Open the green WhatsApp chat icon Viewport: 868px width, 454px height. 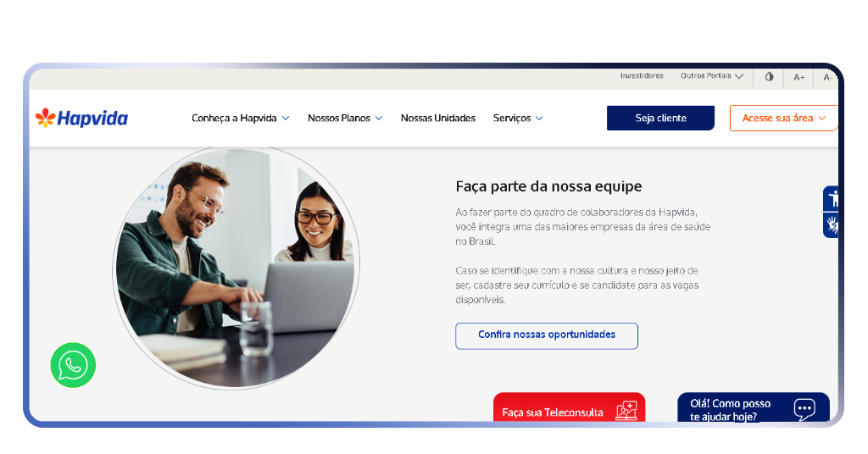pyautogui.click(x=73, y=365)
